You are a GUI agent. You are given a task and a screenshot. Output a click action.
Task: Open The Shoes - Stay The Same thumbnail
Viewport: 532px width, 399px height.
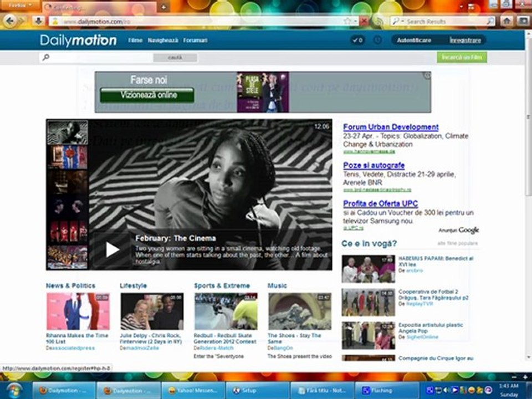click(300, 311)
